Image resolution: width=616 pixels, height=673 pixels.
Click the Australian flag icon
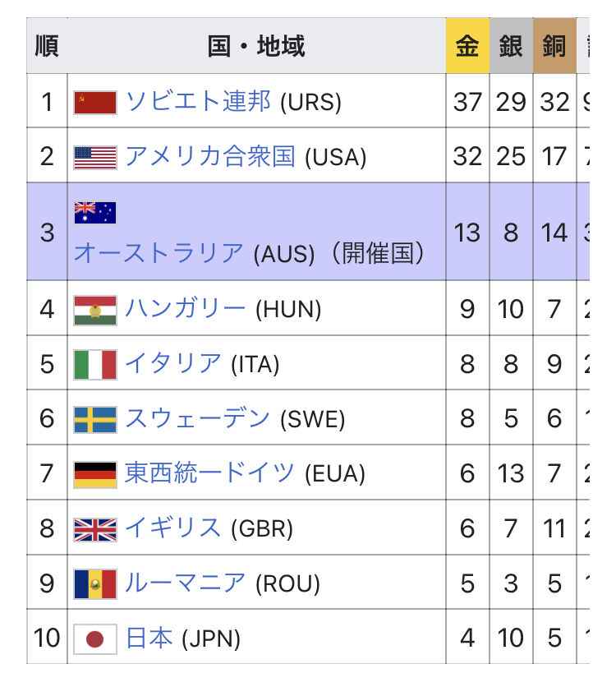95,213
